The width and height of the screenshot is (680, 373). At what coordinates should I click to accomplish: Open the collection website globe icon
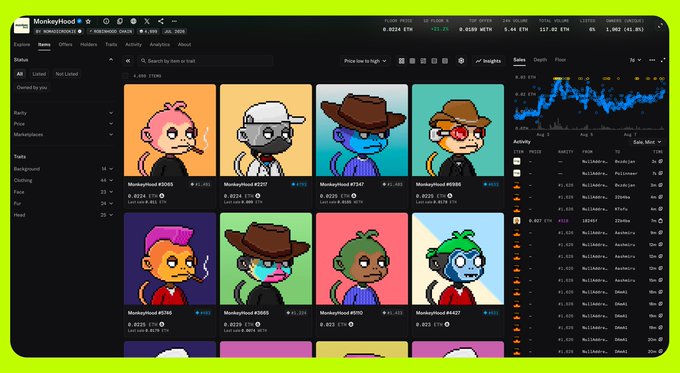pyautogui.click(x=134, y=21)
